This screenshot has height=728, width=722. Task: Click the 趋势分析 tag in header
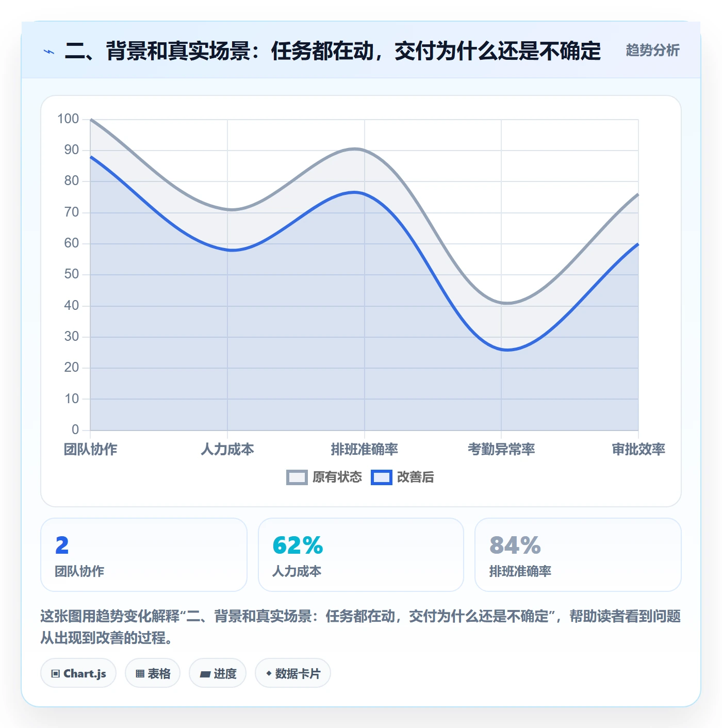click(x=652, y=51)
